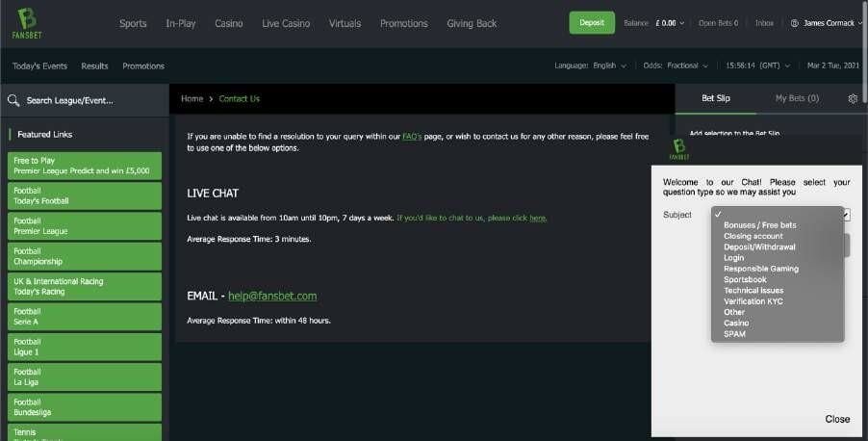Screen dimensions: 868x441
Task: Open Football Bundesliga link
Action: point(85,407)
